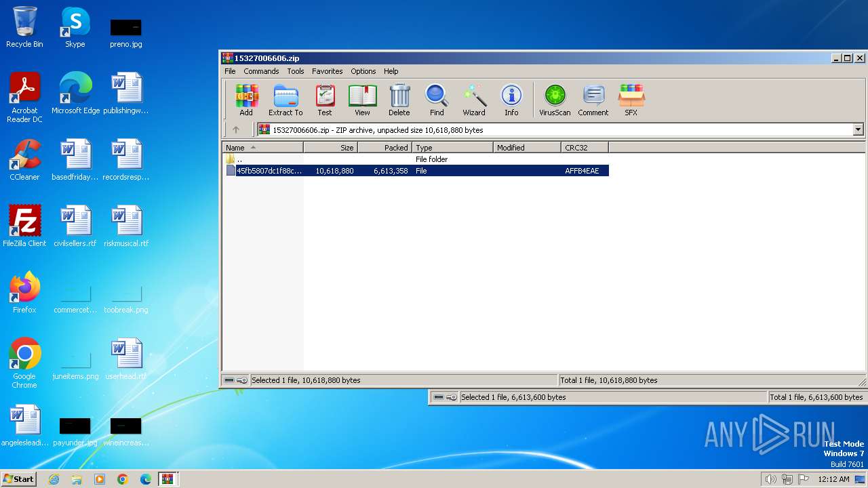Open juneitems.png desktop file
The image size is (868, 488).
75,365
